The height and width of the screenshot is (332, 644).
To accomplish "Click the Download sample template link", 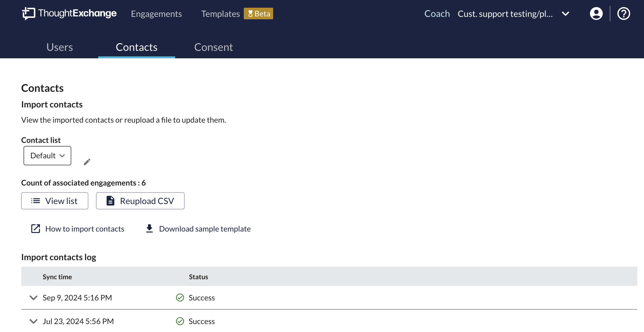I will 205,229.
